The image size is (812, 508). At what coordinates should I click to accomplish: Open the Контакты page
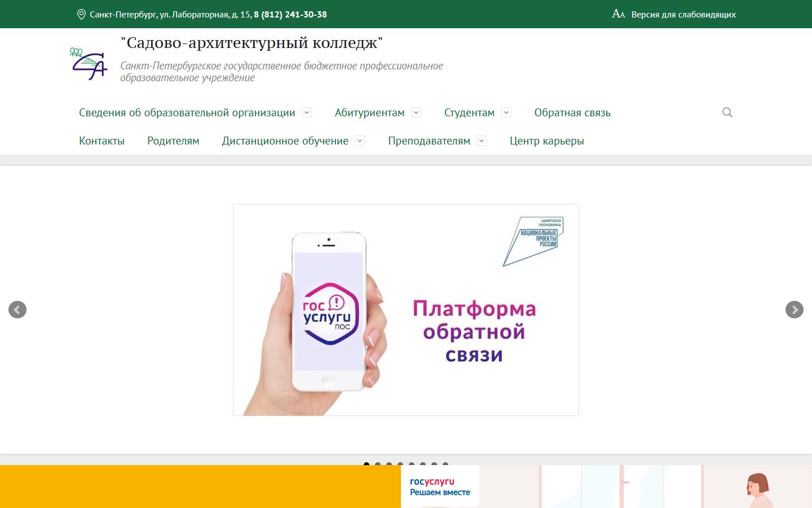pos(101,141)
